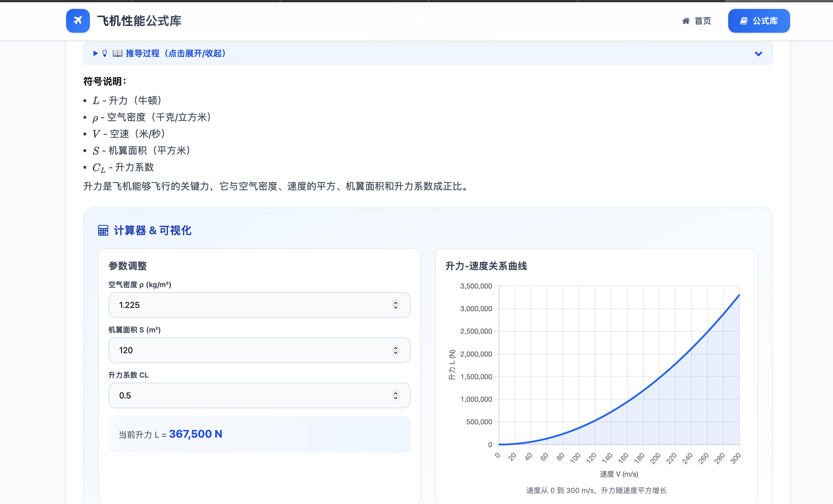
Task: Click the book icon in 公式库 button
Action: 744,21
